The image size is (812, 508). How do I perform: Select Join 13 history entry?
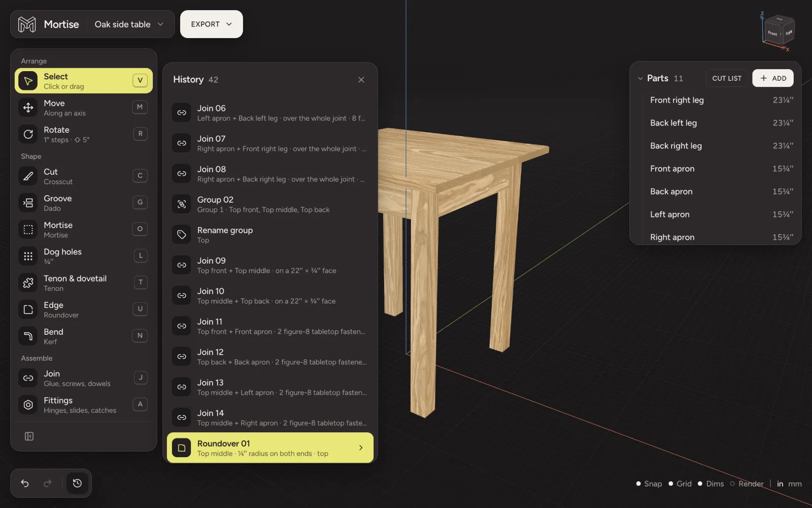[270, 387]
